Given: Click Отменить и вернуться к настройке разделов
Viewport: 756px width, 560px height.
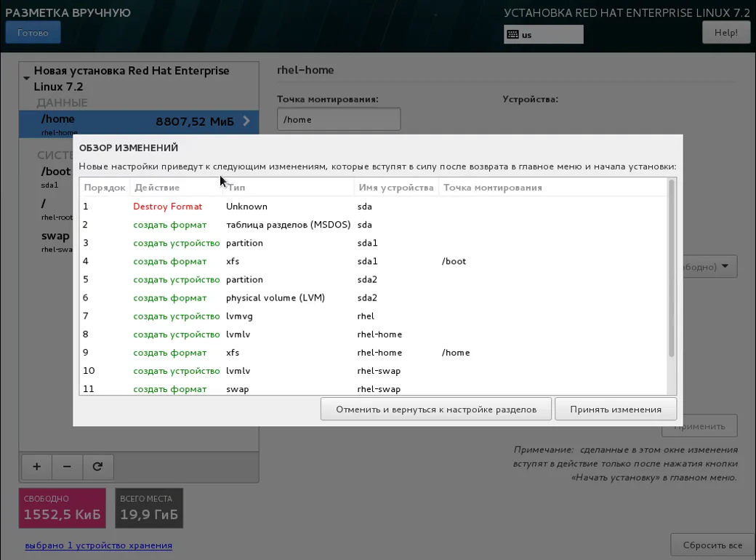Looking at the screenshot, I should [436, 409].
